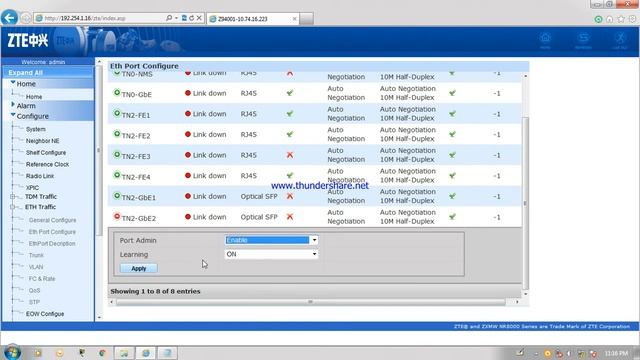Click the red X mark in the TN2-GbE1 row
Screen dimensions: 640x360
tap(290, 196)
